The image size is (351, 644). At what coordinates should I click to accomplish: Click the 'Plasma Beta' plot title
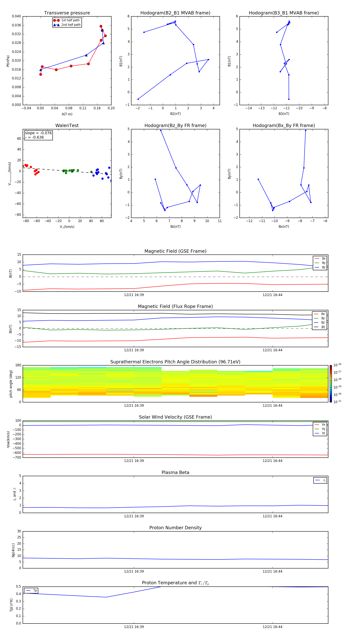(x=175, y=473)
